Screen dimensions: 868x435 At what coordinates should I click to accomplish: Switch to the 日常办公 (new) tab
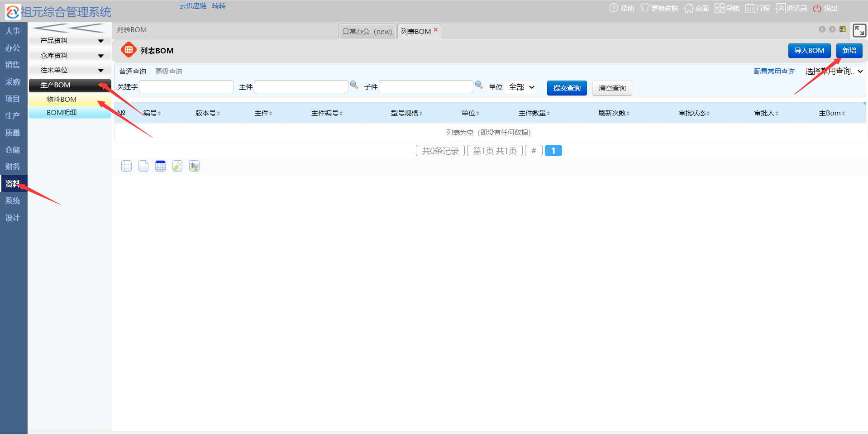click(367, 32)
